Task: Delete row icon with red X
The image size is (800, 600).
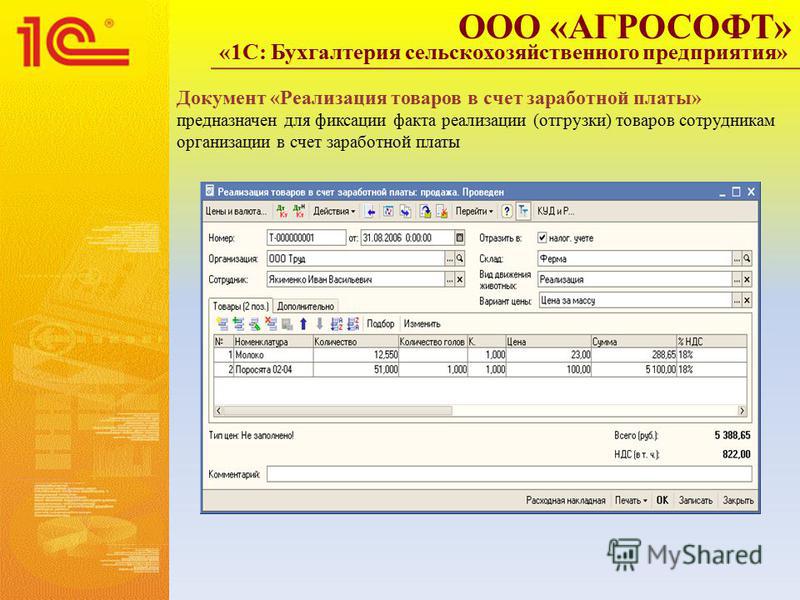Action: pyautogui.click(x=271, y=323)
